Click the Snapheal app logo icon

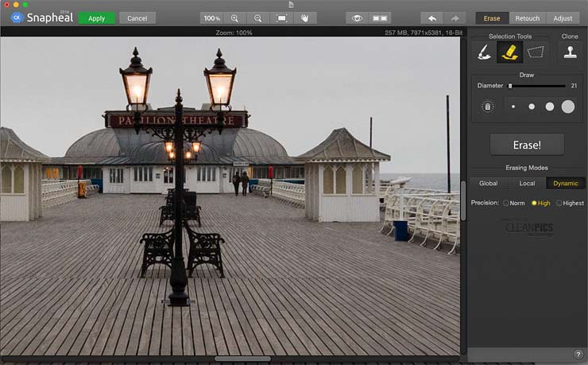[17, 17]
